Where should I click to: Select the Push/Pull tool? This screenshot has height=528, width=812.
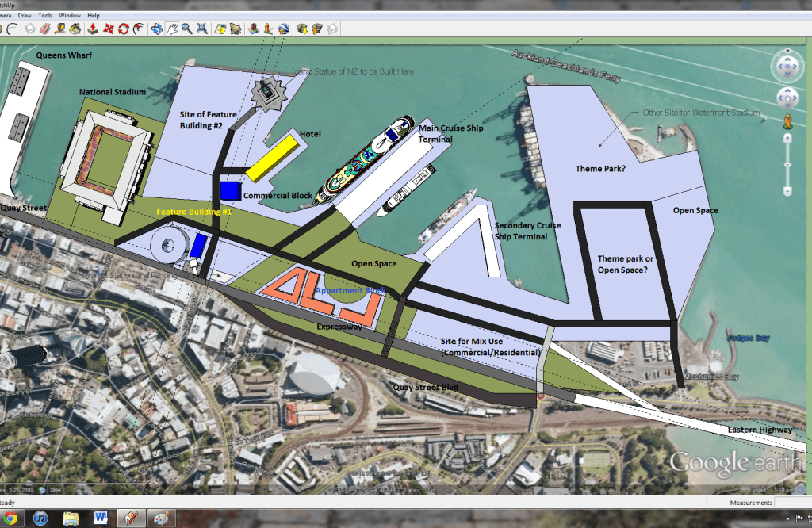coord(94,29)
